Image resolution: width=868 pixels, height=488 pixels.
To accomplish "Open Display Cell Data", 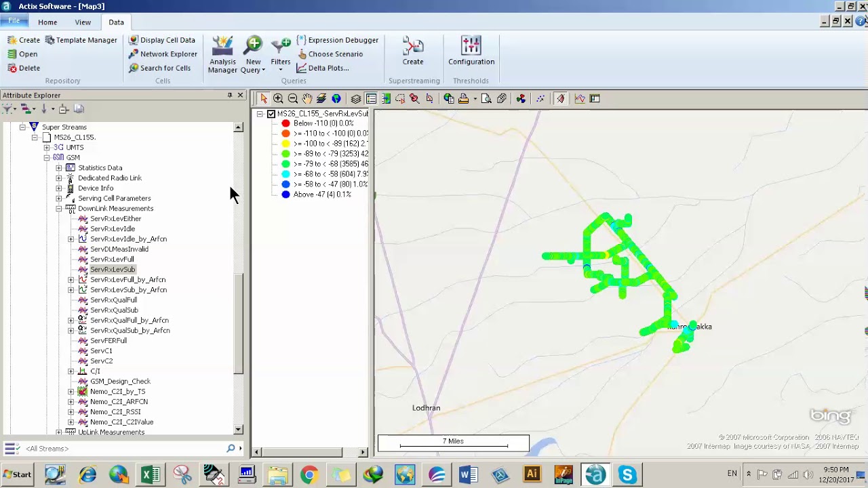I will click(162, 40).
